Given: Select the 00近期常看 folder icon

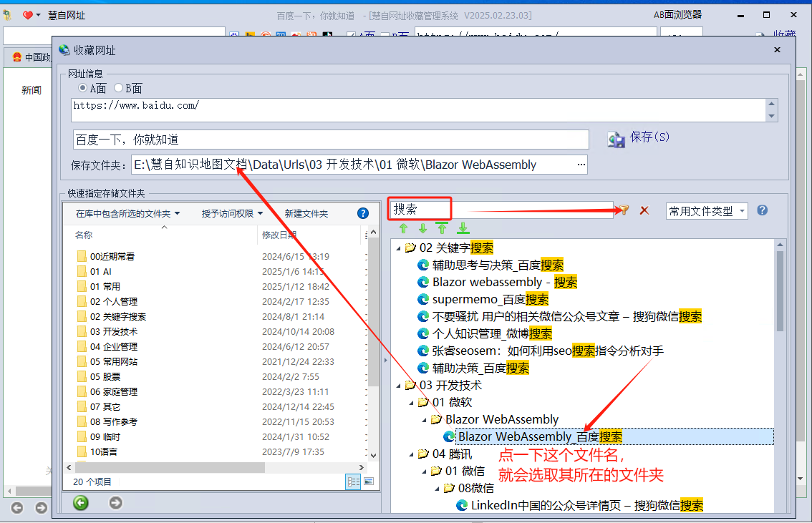Looking at the screenshot, I should tap(82, 256).
